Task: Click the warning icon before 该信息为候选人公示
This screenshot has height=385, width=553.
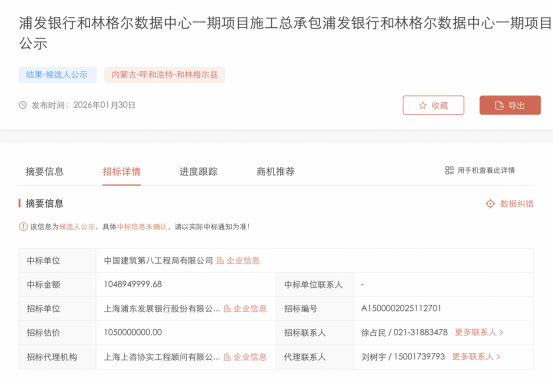Action: pos(23,227)
